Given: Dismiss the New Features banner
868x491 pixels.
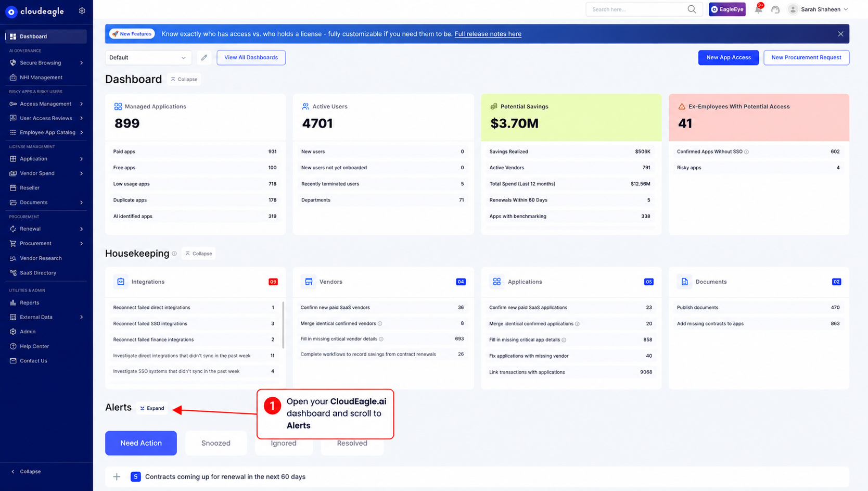Looking at the screenshot, I should tap(840, 34).
